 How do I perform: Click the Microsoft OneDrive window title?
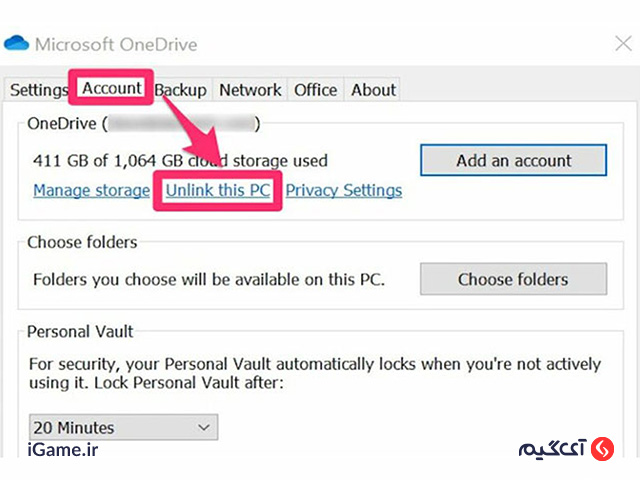pos(116,44)
